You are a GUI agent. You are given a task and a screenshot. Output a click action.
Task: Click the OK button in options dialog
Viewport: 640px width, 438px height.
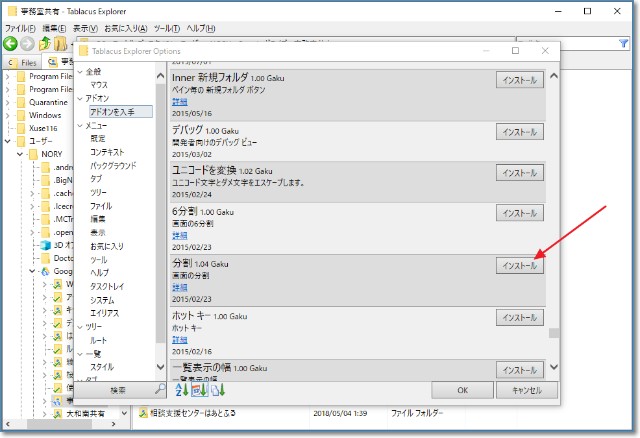pyautogui.click(x=461, y=390)
